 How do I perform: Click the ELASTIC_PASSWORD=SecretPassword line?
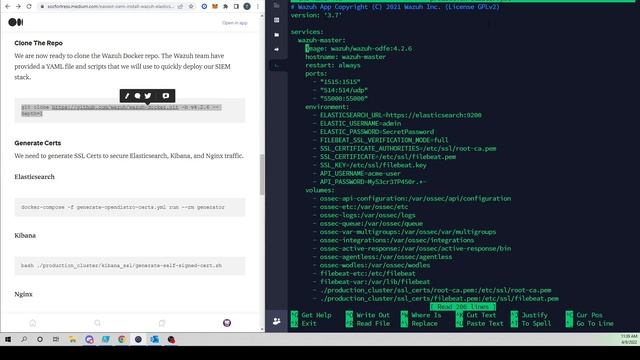pyautogui.click(x=377, y=132)
